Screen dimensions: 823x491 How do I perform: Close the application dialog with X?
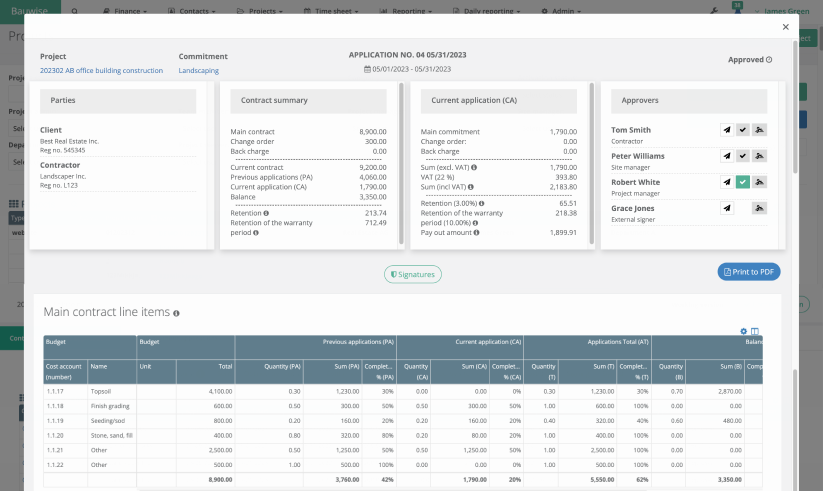tap(785, 28)
